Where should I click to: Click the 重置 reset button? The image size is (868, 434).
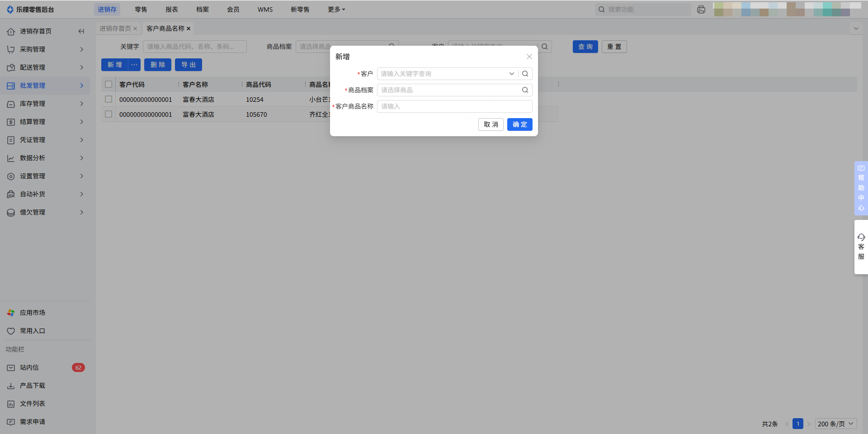click(x=614, y=47)
